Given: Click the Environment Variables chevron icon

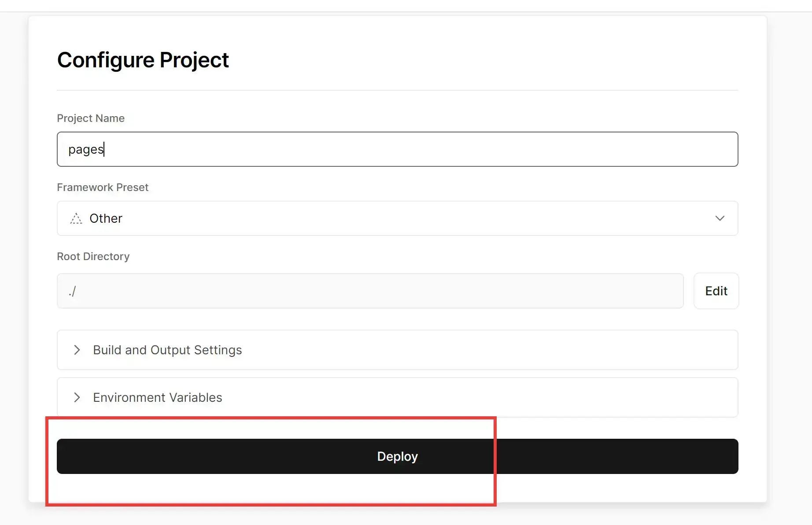Looking at the screenshot, I should [77, 397].
